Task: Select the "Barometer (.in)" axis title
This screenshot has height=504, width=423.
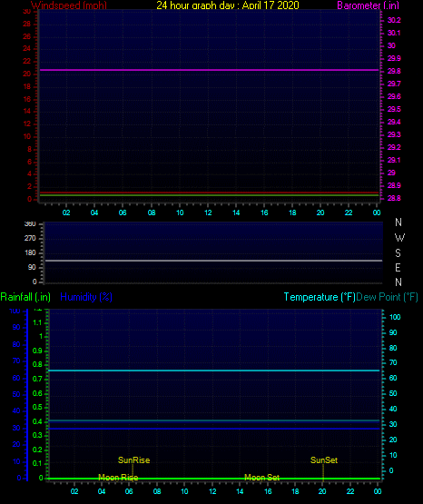Action: tap(368, 5)
